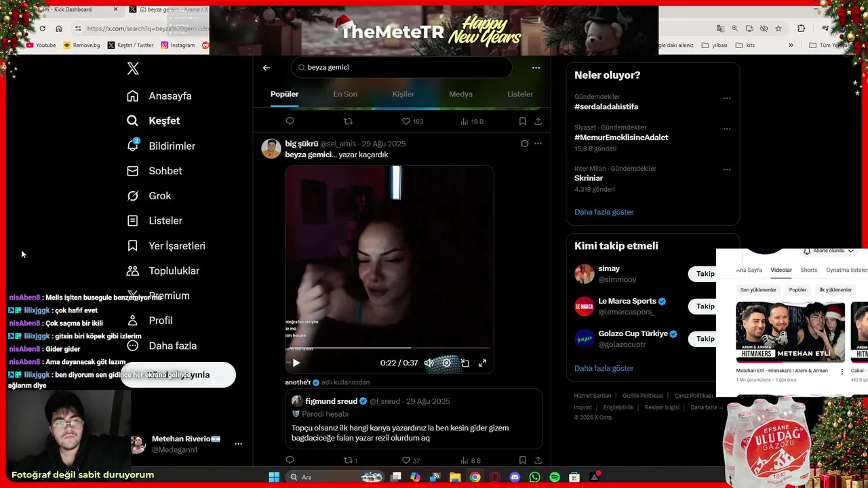Open quoted figmund sreud post
Image resolution: width=868 pixels, height=488 pixels.
click(x=414, y=419)
